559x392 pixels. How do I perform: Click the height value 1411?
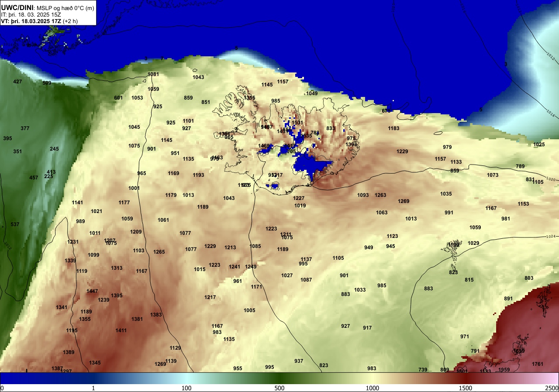[x=121, y=330]
